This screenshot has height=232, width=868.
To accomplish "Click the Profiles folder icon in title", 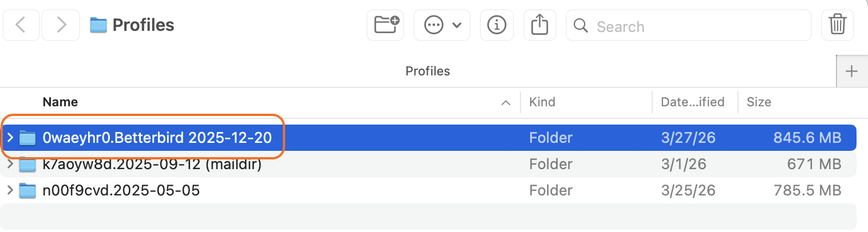I will pos(99,25).
